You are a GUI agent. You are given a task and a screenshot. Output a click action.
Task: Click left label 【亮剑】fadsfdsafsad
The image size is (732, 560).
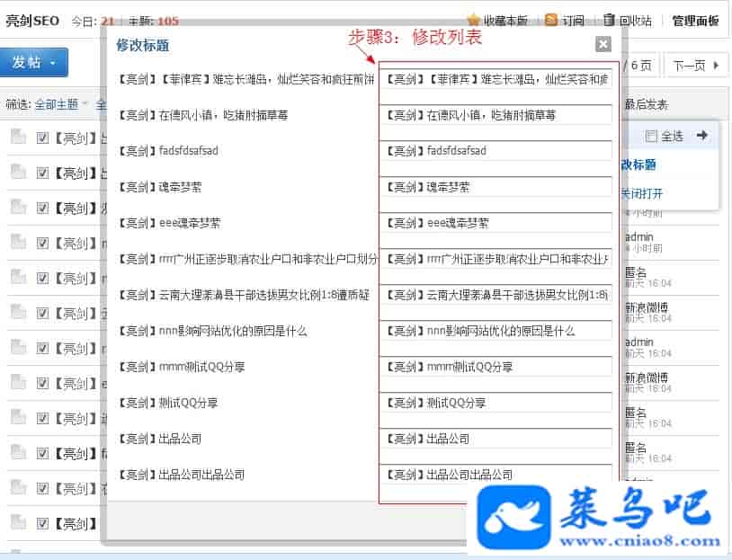point(167,151)
